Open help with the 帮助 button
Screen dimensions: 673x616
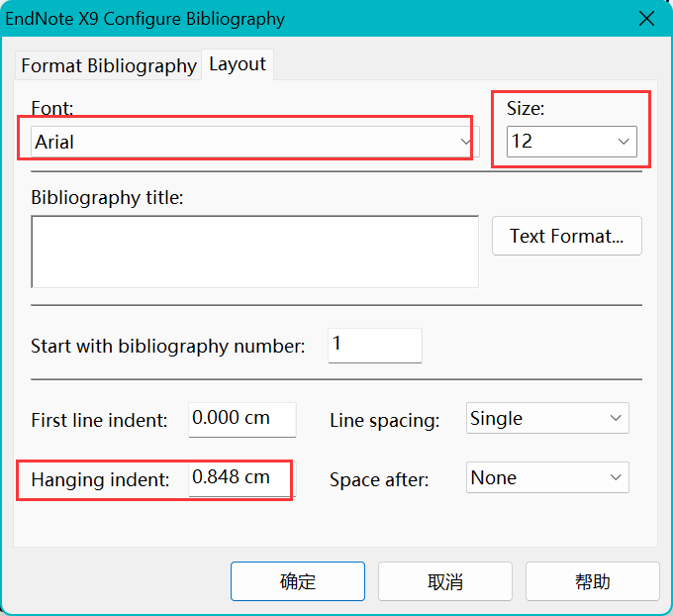click(x=592, y=581)
